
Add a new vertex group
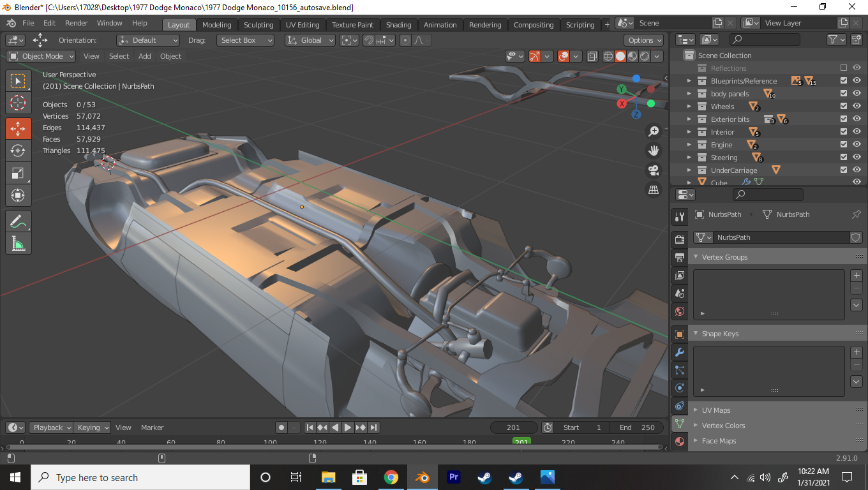[857, 276]
